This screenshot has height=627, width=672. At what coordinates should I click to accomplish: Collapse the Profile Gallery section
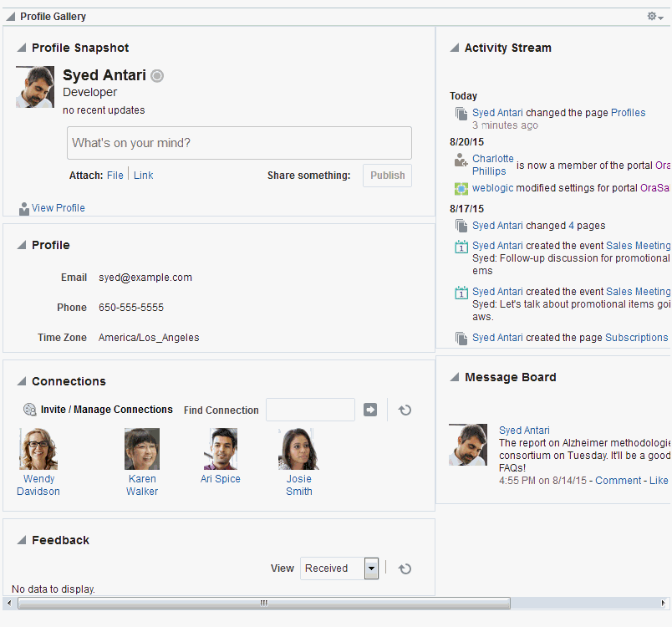click(11, 17)
